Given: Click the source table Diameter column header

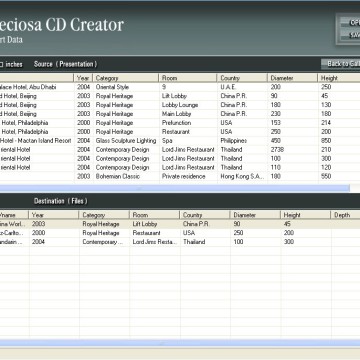Looking at the screenshot, I should [x=292, y=78].
